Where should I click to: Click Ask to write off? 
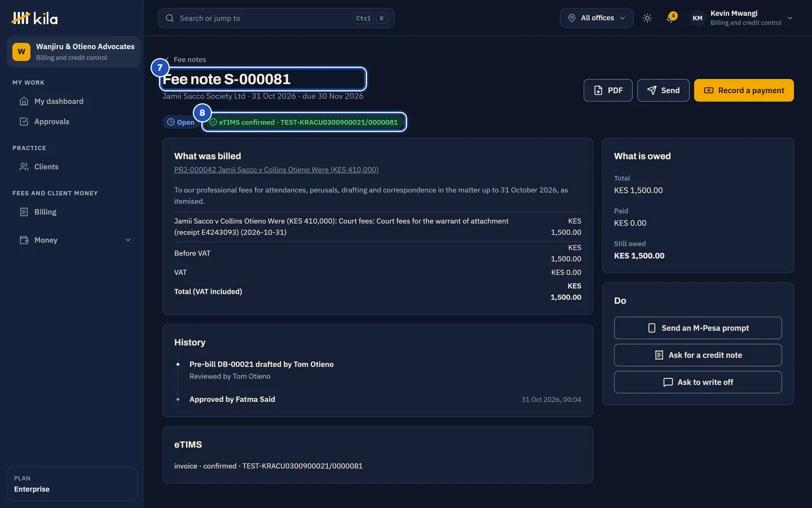click(698, 382)
